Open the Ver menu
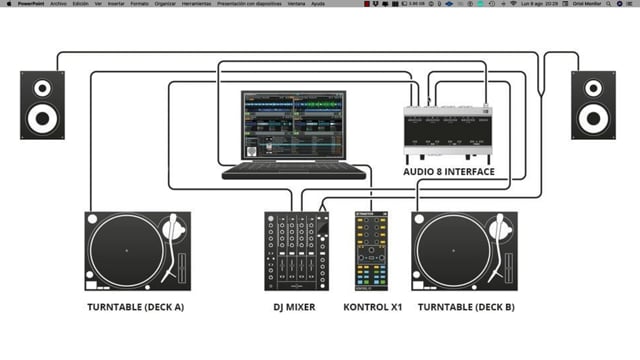Screen dimensions: 640x360 pyautogui.click(x=98, y=4)
